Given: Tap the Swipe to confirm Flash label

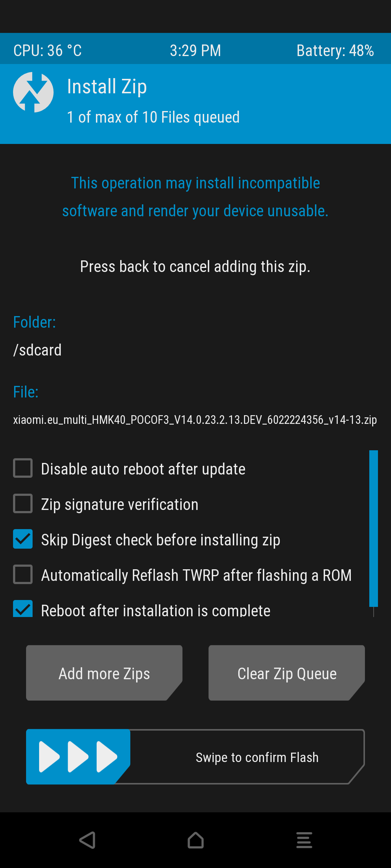Looking at the screenshot, I should coord(257,757).
